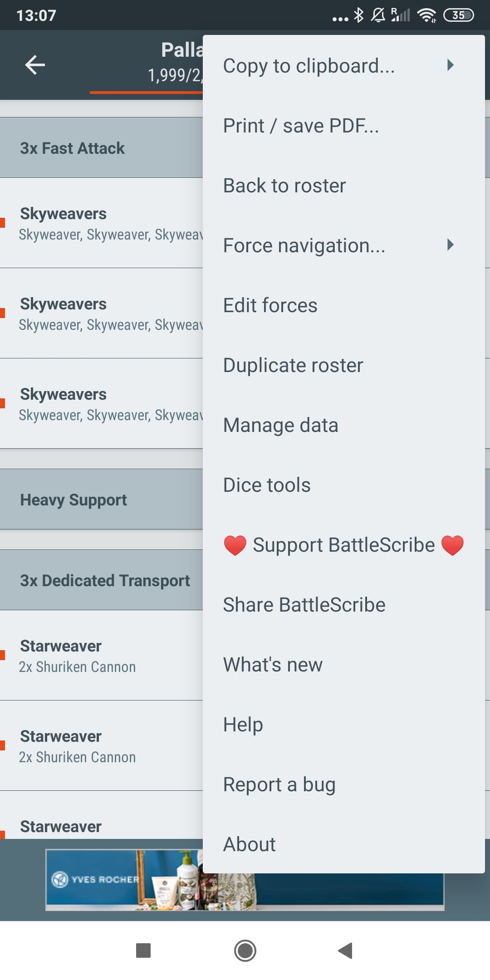The image size is (490, 980).
Task: Tap Android recent apps square button
Action: click(143, 950)
